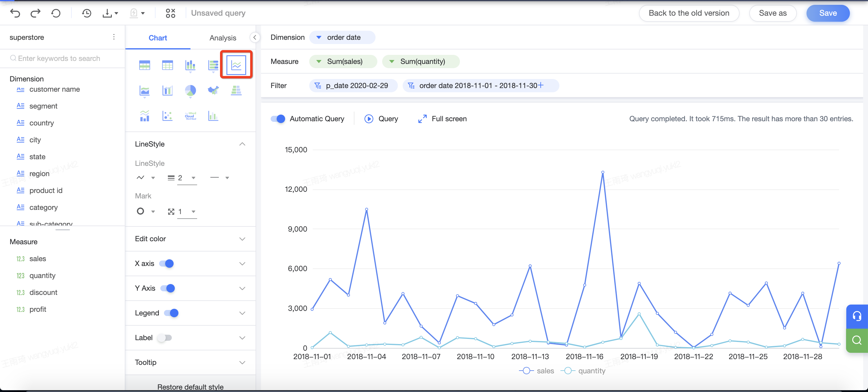Open the Mark size dropdown showing 1
The image size is (868, 392).
coord(182,211)
